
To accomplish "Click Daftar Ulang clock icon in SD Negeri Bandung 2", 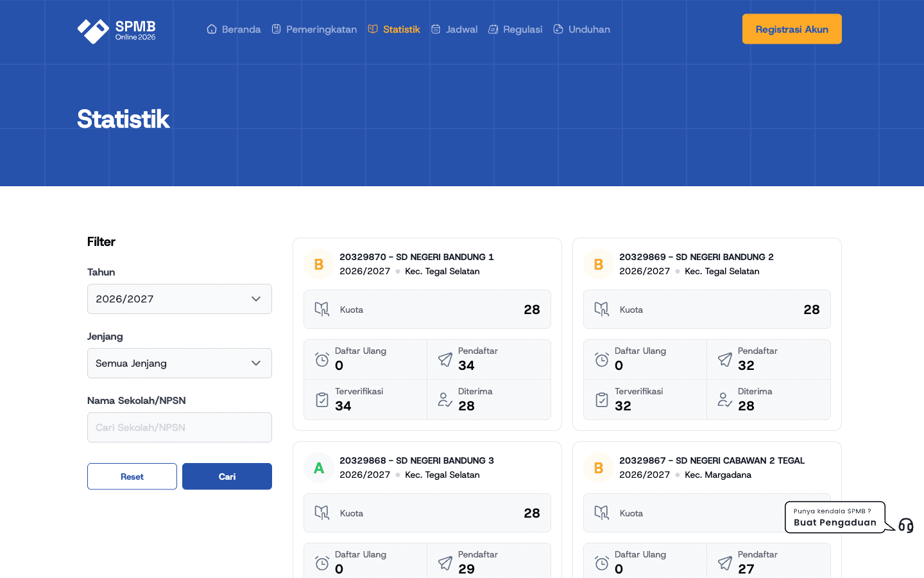I will point(602,360).
